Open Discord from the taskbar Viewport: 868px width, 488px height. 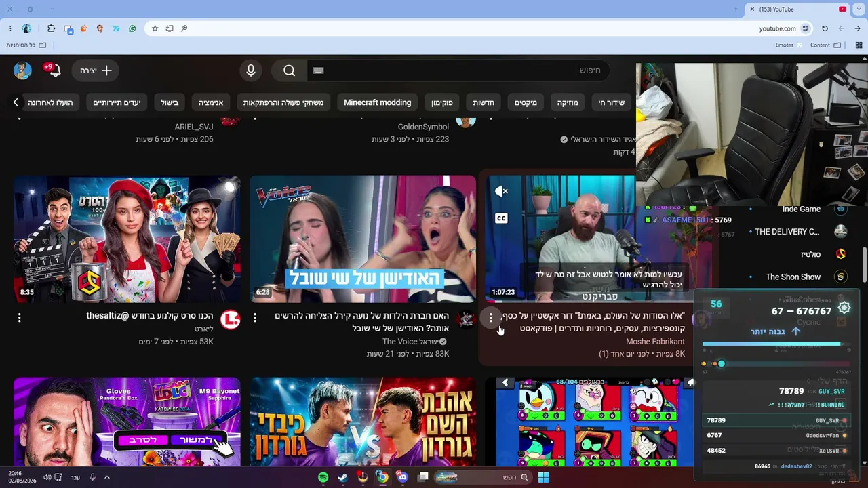(x=403, y=477)
